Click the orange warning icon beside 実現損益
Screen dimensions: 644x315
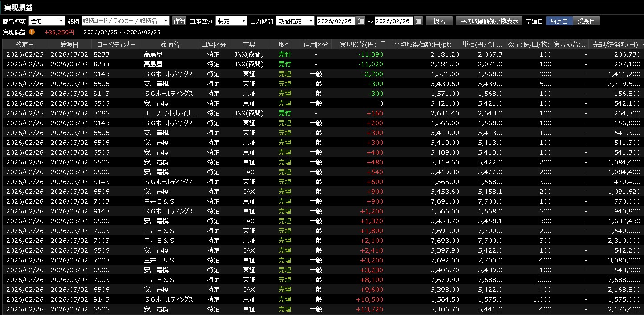[32, 32]
